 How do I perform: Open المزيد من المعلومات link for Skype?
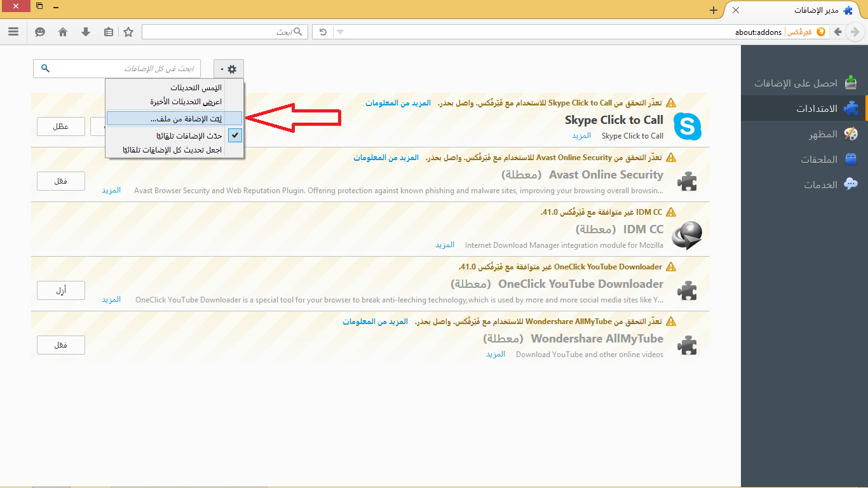pyautogui.click(x=398, y=103)
